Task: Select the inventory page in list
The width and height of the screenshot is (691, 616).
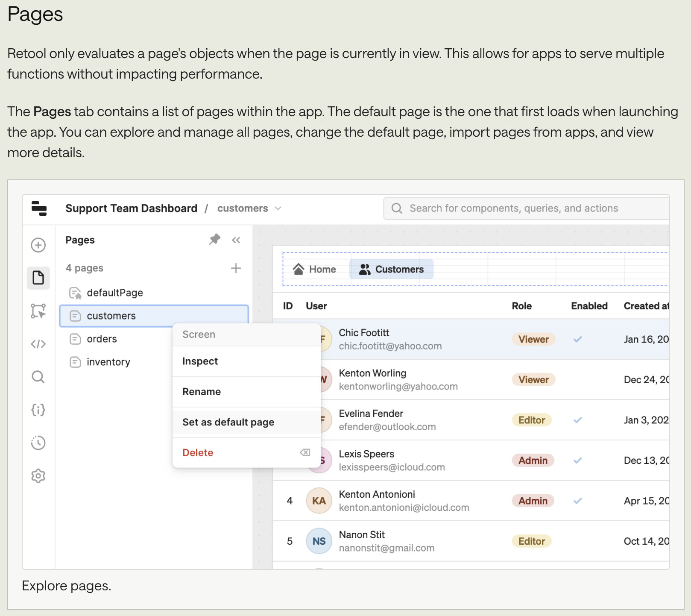Action: (x=108, y=362)
